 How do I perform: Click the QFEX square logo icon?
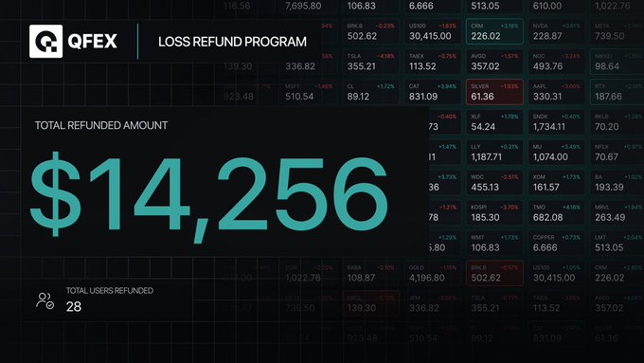click(46, 41)
